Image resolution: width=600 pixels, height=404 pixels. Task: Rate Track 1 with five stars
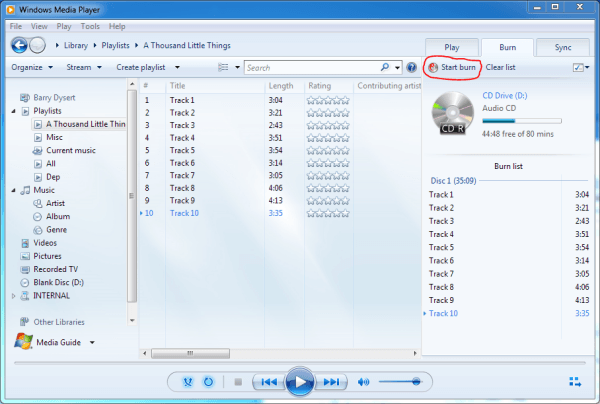[345, 100]
